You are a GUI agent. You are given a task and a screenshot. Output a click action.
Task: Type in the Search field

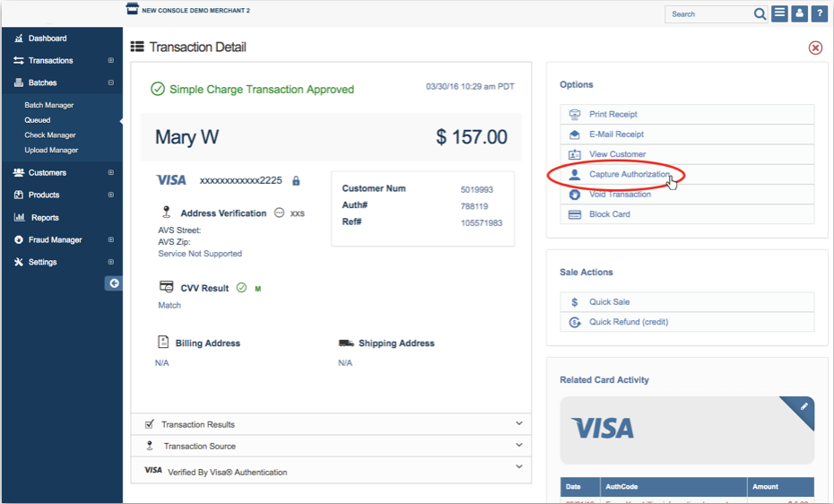click(x=708, y=14)
